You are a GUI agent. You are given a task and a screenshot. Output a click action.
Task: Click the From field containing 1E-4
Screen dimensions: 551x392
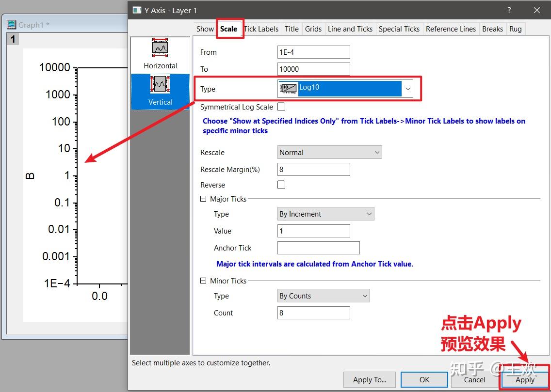314,52
